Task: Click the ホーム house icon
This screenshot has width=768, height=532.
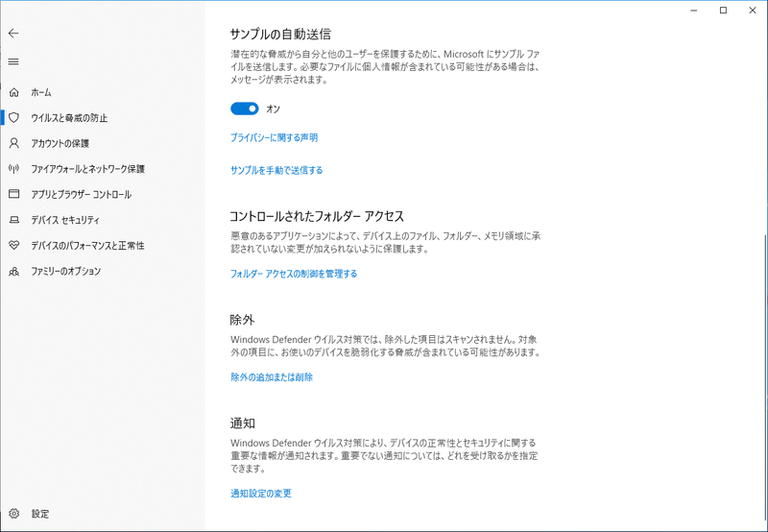Action: click(x=14, y=92)
